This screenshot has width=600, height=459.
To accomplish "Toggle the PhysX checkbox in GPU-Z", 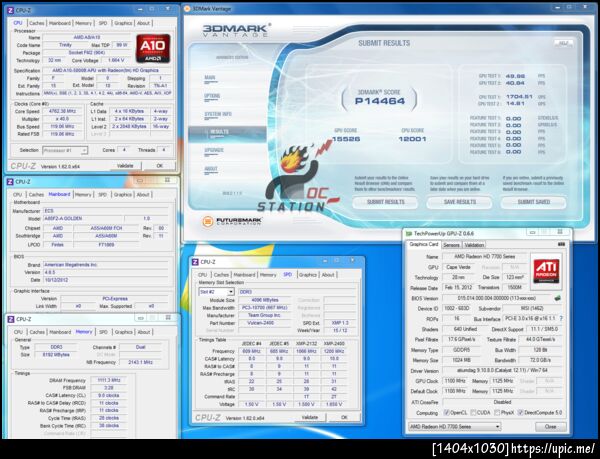I will (x=497, y=413).
